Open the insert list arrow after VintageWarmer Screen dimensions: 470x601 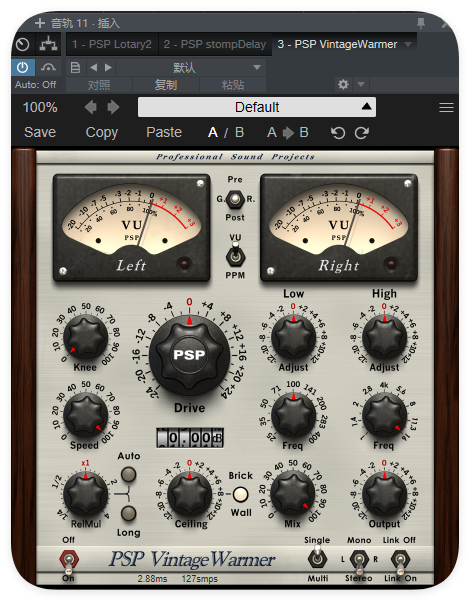pos(408,44)
